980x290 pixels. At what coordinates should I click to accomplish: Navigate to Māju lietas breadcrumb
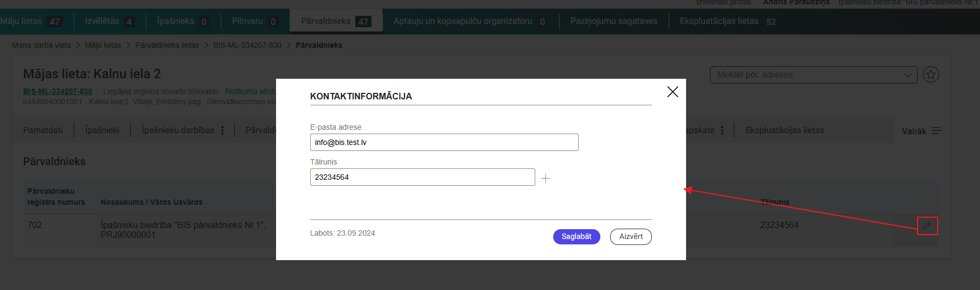pyautogui.click(x=103, y=45)
